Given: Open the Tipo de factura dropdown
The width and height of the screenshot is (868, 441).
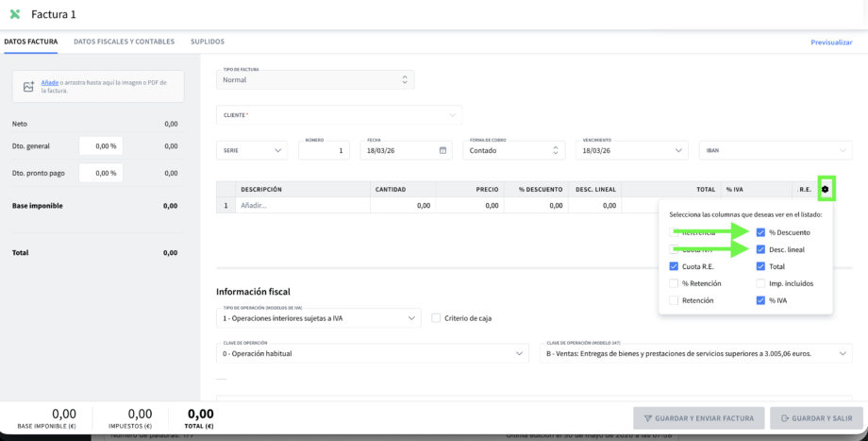Looking at the screenshot, I should 315,80.
